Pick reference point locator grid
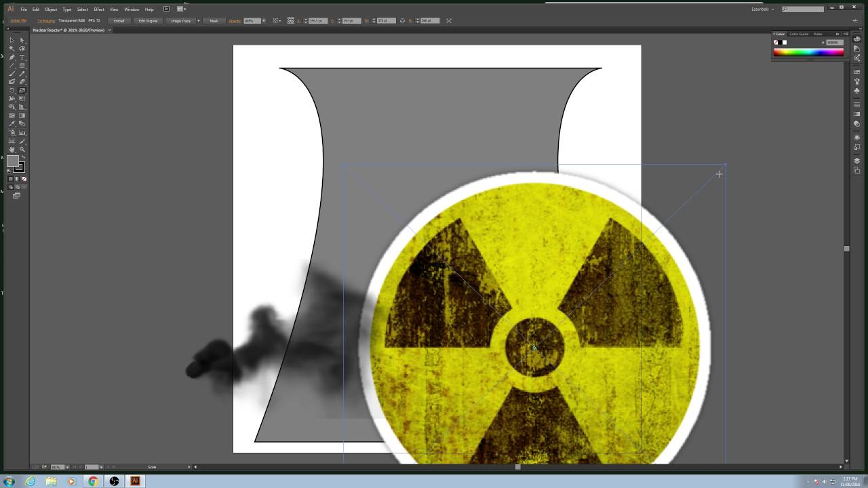Viewport: 868px width, 488px height. tap(292, 20)
